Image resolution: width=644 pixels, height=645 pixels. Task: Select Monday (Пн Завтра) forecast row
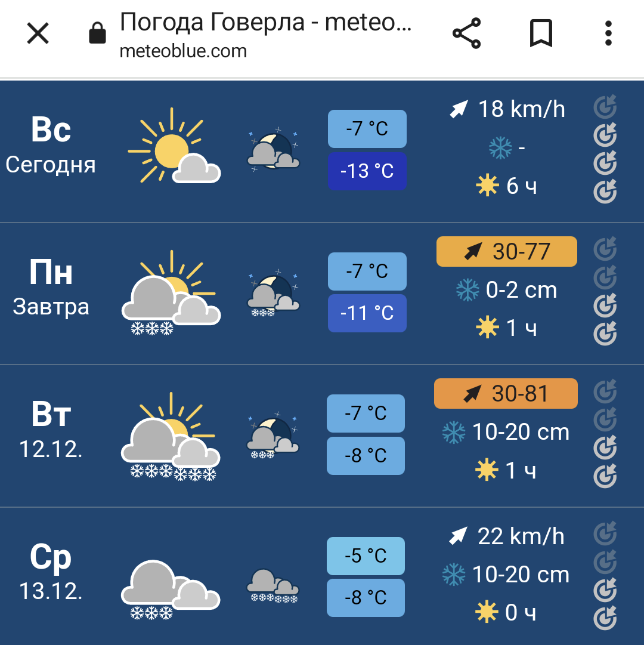pyautogui.click(x=51, y=289)
